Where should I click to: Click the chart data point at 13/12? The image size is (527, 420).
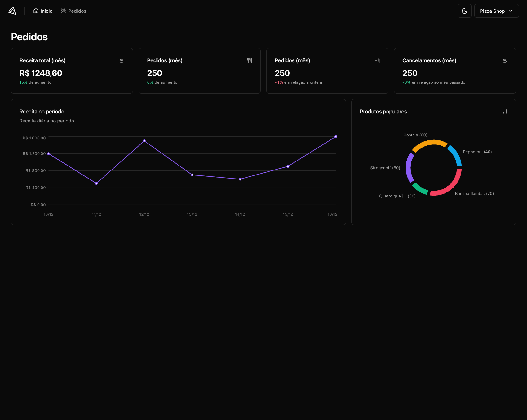pyautogui.click(x=192, y=175)
